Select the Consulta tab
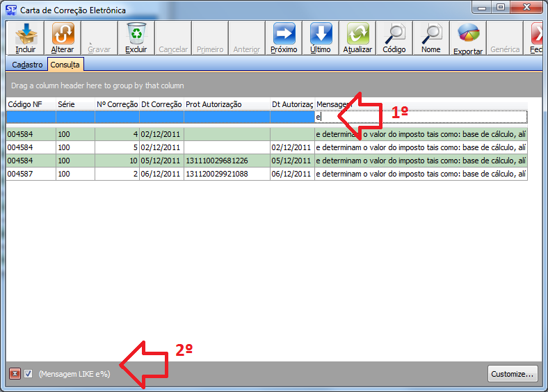 pos(65,65)
